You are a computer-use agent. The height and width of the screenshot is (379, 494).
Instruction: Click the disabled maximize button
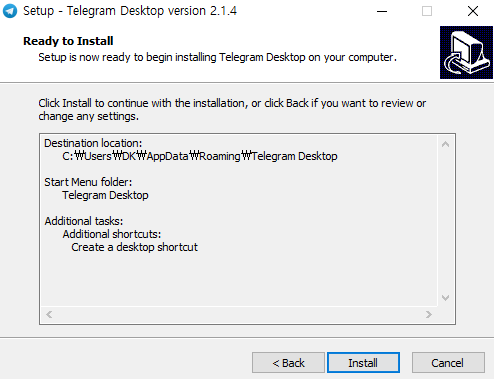pyautogui.click(x=427, y=11)
